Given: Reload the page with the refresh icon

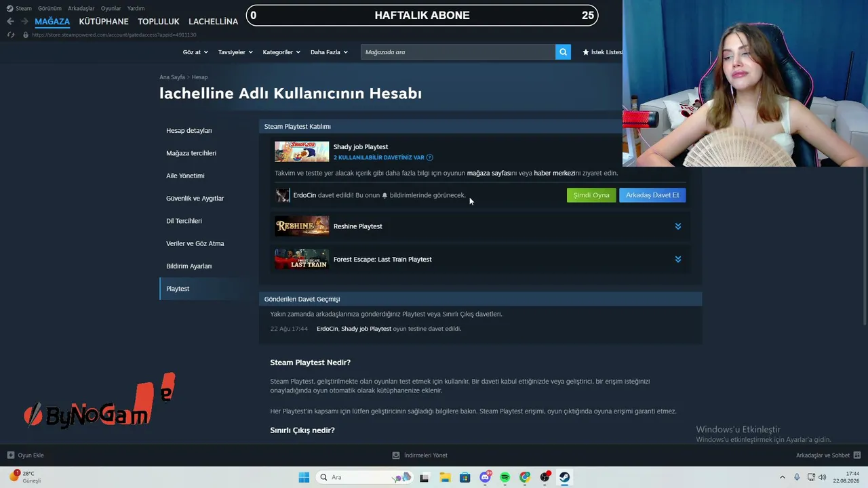Looking at the screenshot, I should [11, 35].
